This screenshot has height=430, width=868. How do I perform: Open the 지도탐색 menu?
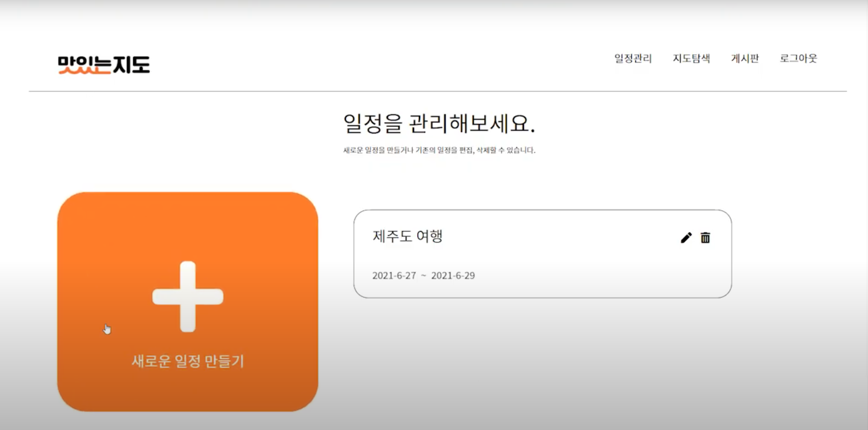691,59
